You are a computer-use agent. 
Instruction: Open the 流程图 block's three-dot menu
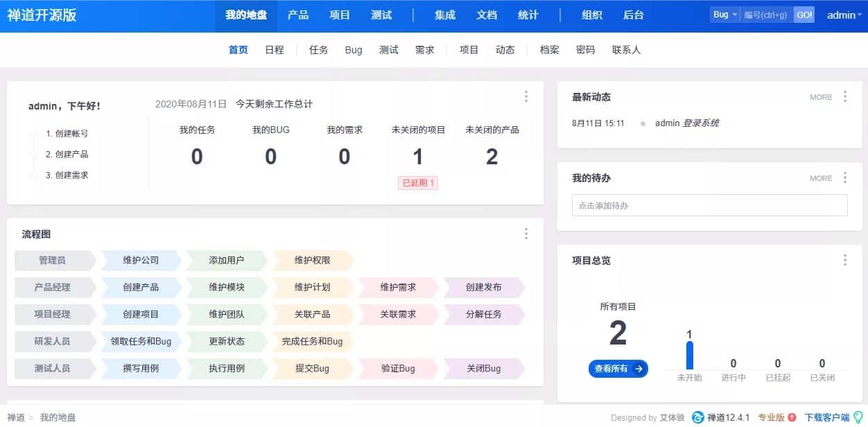click(x=526, y=234)
